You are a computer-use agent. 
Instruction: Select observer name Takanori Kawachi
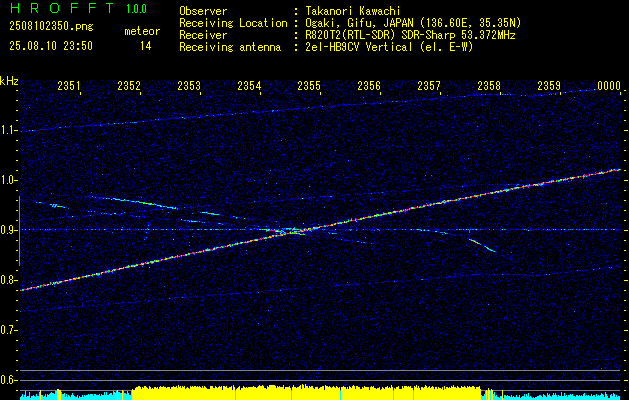(x=353, y=11)
